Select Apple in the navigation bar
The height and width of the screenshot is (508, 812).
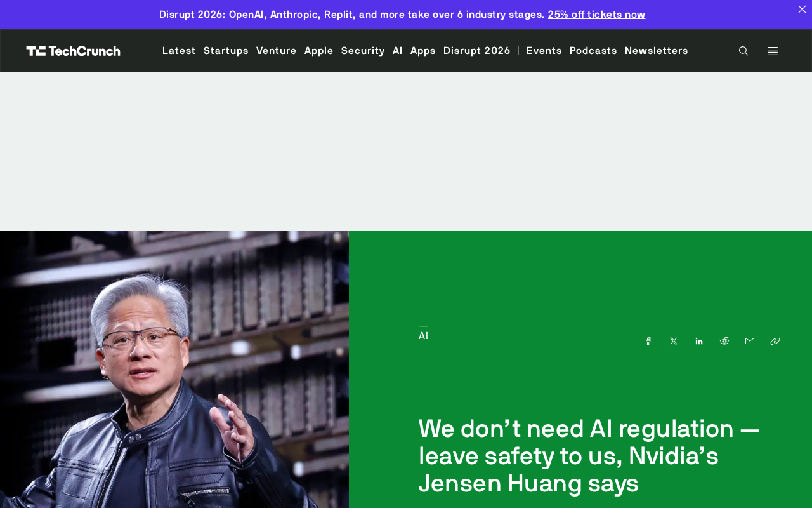(x=319, y=51)
